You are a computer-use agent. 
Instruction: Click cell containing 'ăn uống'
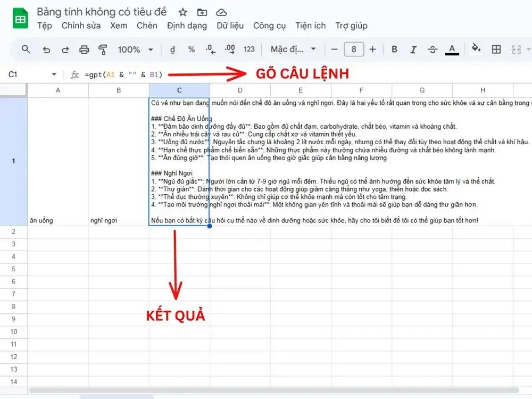tap(58, 162)
